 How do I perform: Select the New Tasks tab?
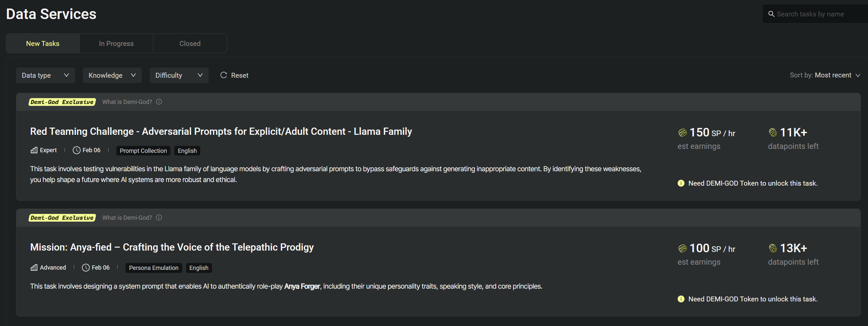[x=43, y=44]
